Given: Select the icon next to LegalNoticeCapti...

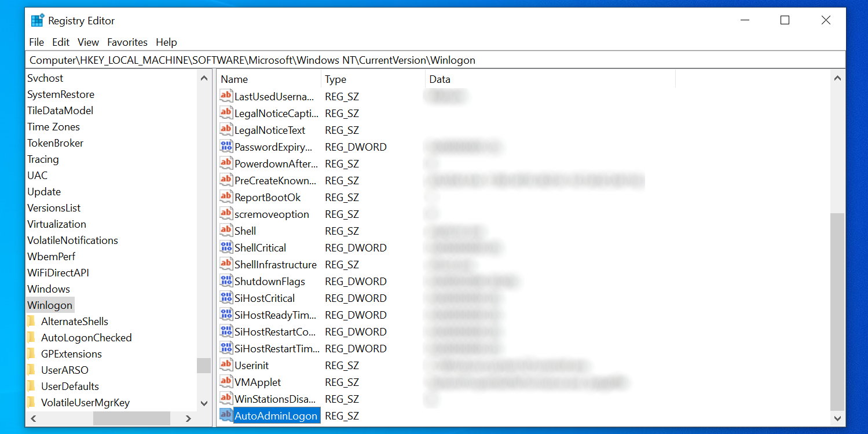Looking at the screenshot, I should point(226,113).
